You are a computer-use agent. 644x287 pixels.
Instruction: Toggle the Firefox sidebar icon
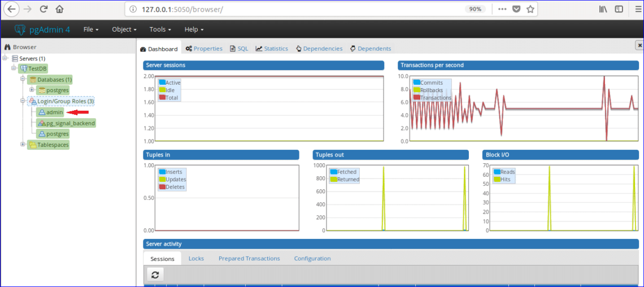coord(619,9)
